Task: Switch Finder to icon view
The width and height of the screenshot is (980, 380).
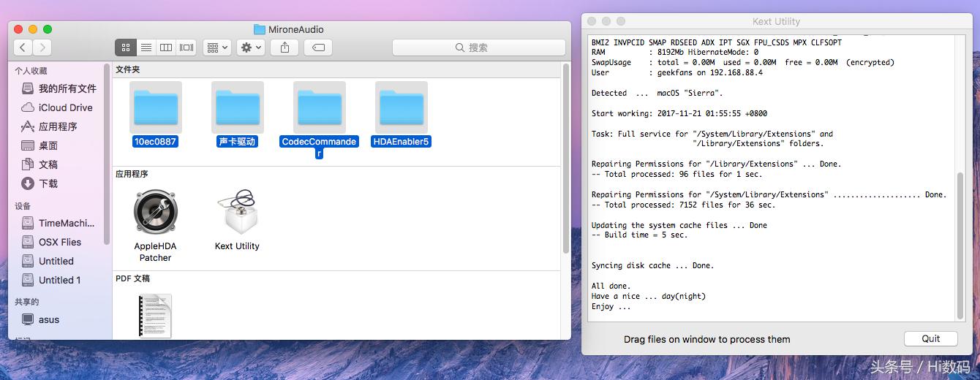Action: (126, 47)
